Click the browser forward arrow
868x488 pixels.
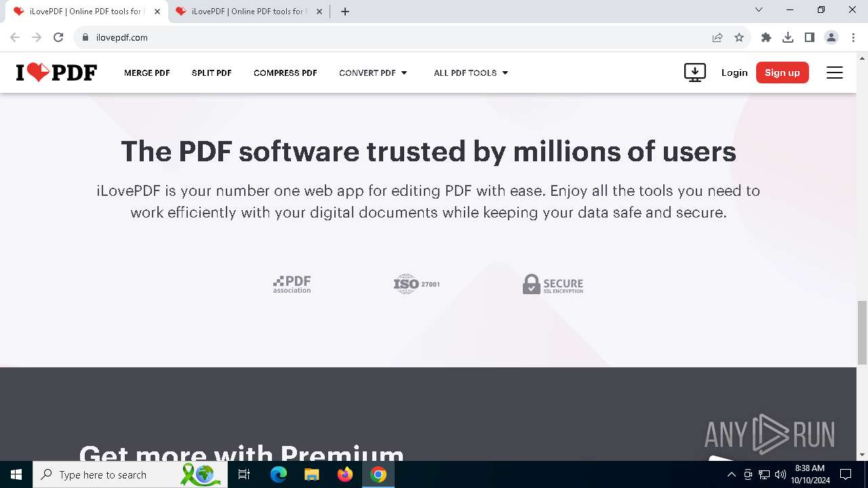pos(37,37)
